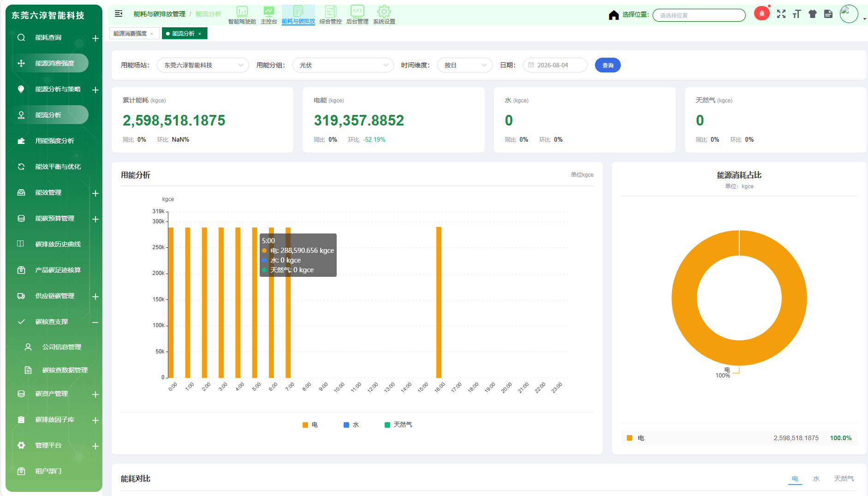Expand the 能效管理 sidebar menu
The height and width of the screenshot is (496, 868).
tap(95, 193)
